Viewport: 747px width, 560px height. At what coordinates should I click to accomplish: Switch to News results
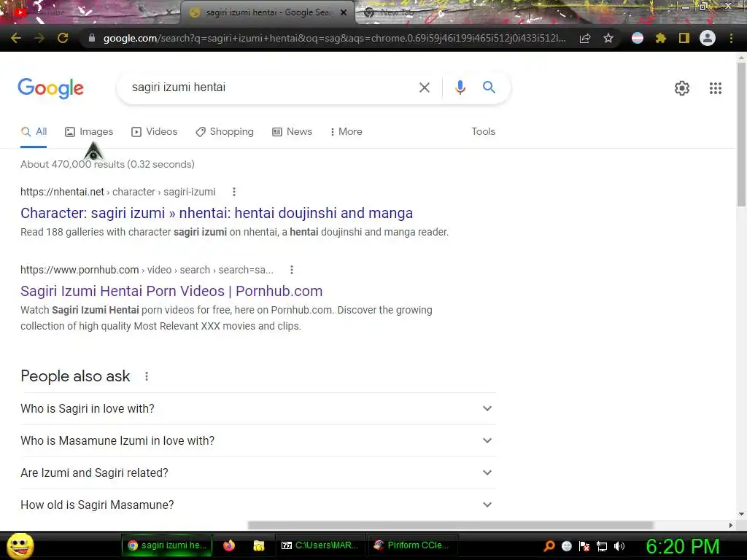[292, 132]
